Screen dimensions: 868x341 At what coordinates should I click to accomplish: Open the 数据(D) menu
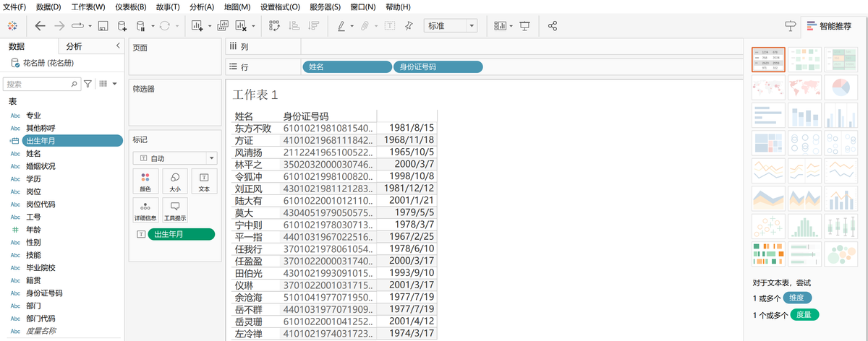(48, 7)
